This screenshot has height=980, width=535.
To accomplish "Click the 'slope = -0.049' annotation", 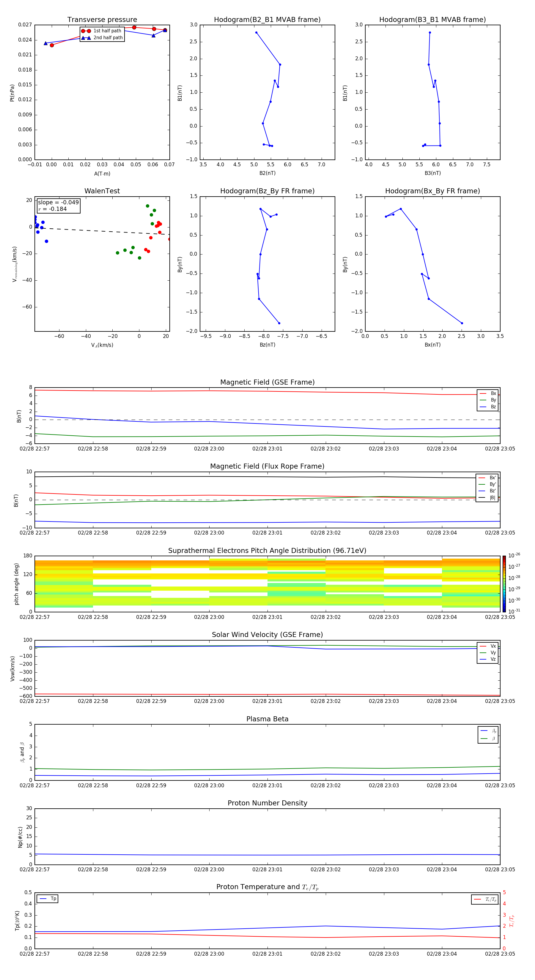I will tap(58, 203).
